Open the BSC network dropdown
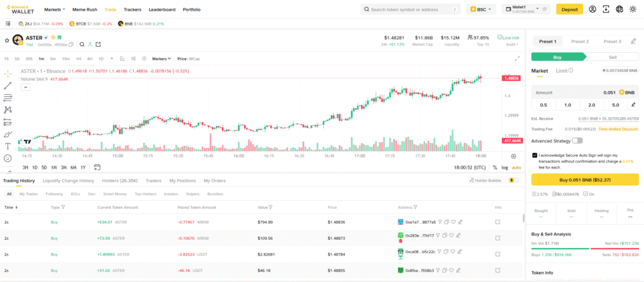The height and width of the screenshot is (282, 644). click(481, 9)
